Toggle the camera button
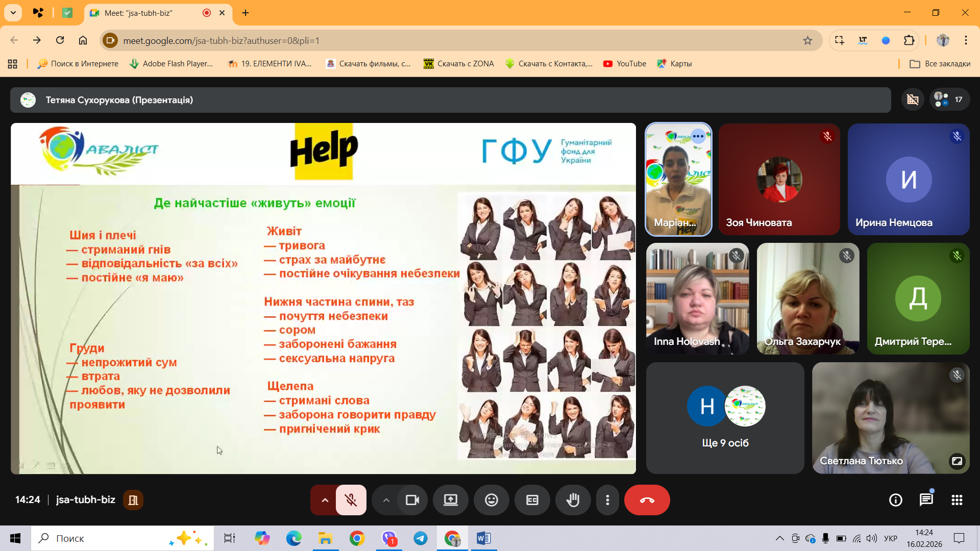 coord(412,500)
